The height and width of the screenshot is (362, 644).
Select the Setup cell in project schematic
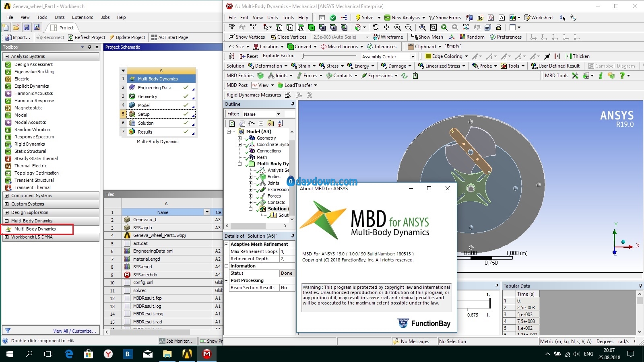[161, 114]
